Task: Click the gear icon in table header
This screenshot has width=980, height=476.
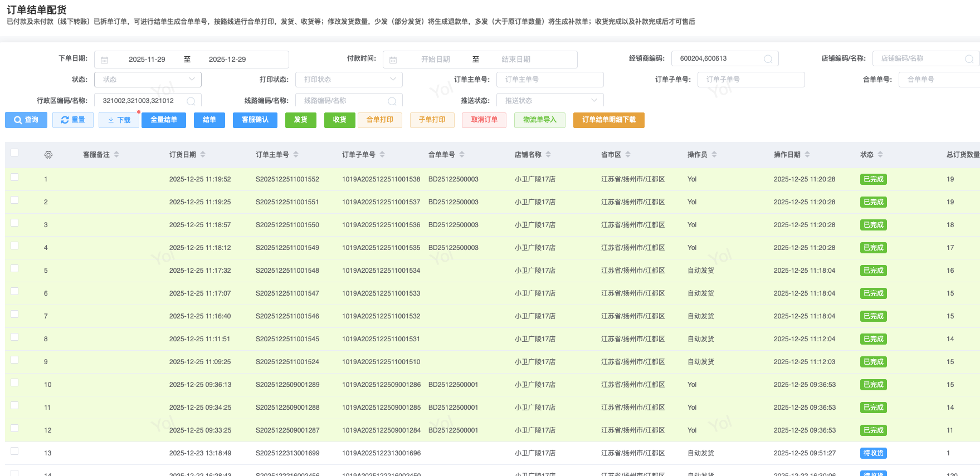Action: click(48, 155)
